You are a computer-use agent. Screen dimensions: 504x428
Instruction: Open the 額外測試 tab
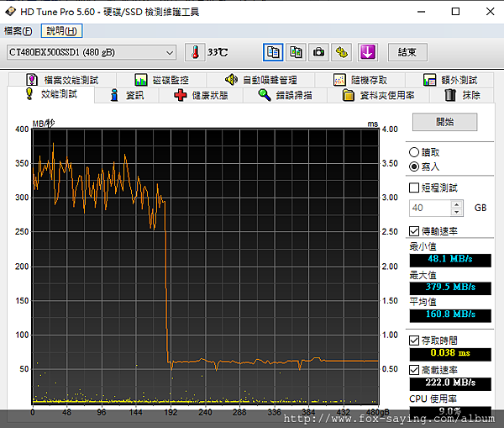tap(449, 80)
